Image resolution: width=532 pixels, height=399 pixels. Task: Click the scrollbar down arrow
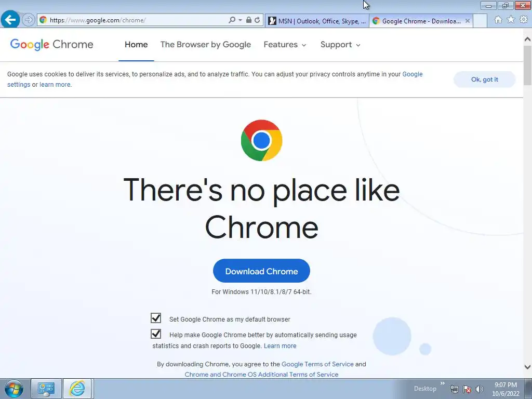528,367
